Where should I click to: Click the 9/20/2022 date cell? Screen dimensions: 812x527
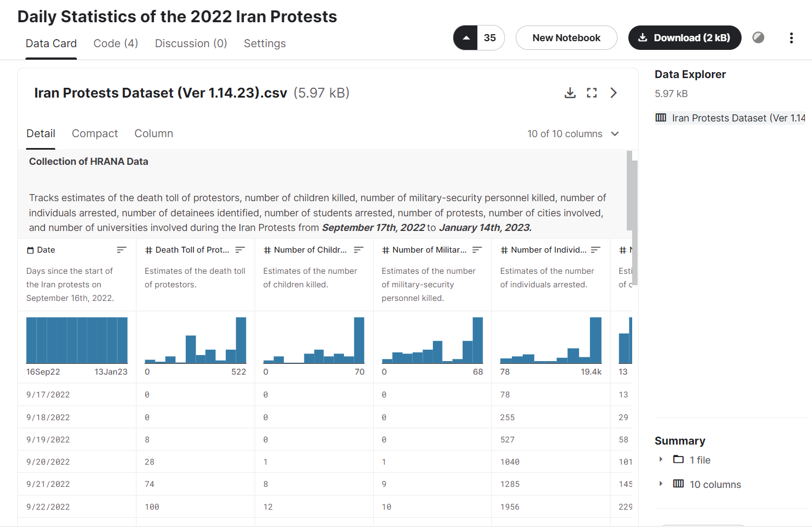[x=48, y=462]
